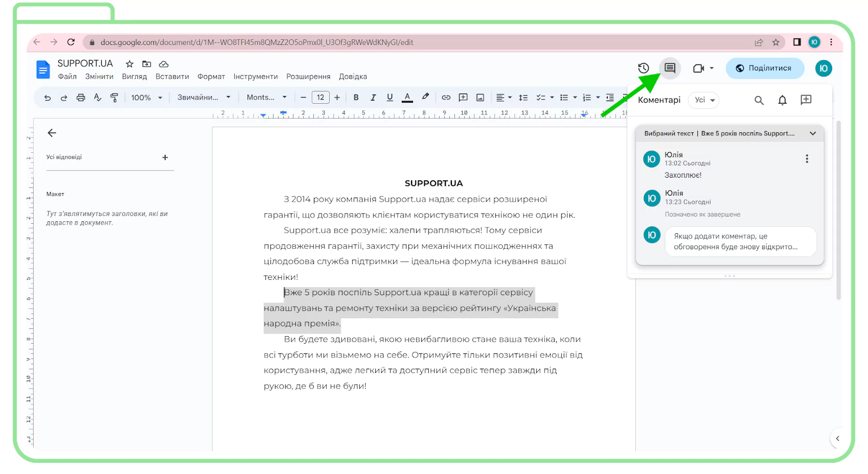Toggle the comments panel icon
868x474 pixels.
click(x=670, y=68)
